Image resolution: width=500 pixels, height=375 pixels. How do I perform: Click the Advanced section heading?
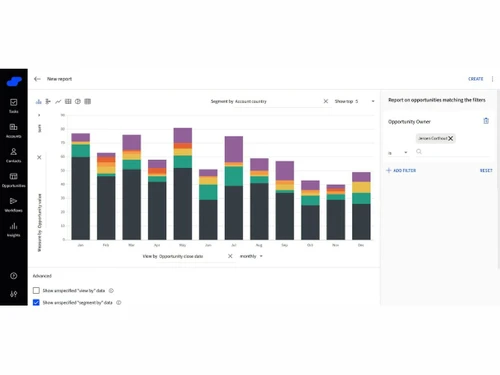pos(42,276)
